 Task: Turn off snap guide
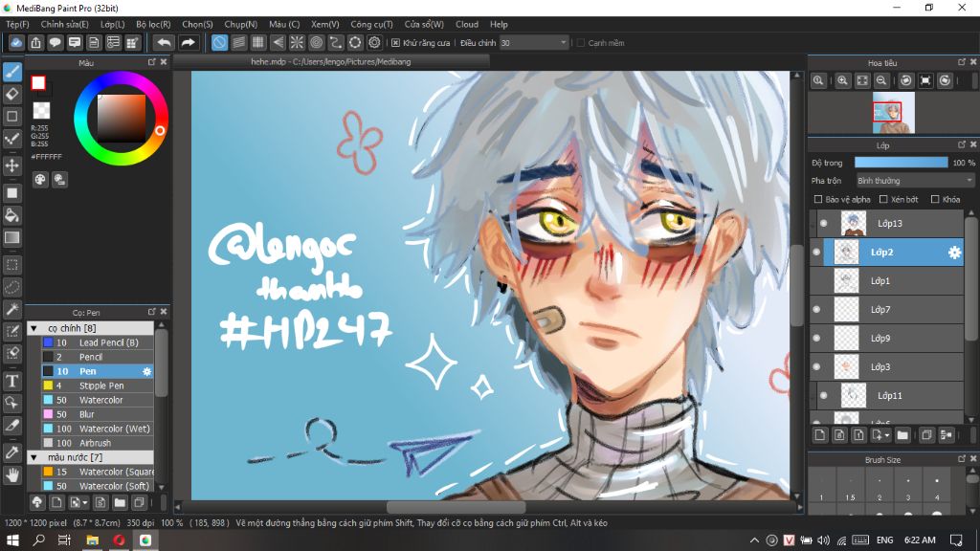pyautogui.click(x=219, y=42)
